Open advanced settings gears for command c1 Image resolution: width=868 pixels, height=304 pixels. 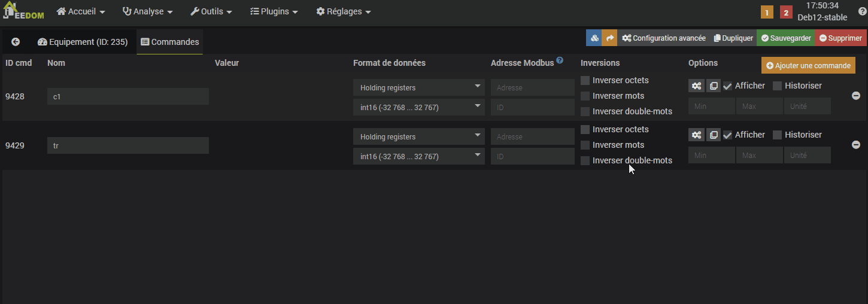point(696,86)
